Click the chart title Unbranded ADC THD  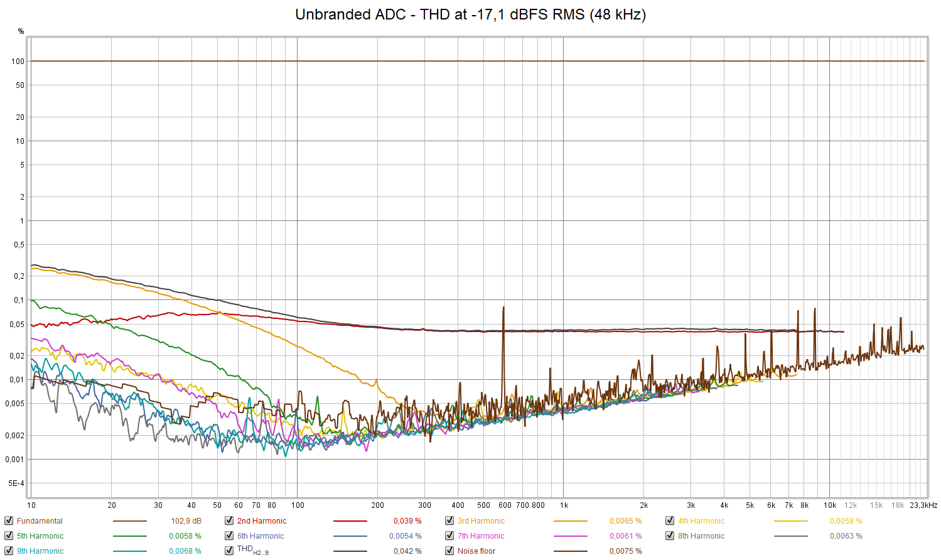[471, 14]
